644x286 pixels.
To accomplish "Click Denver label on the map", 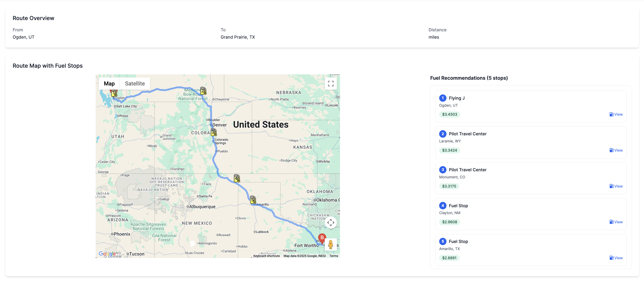I will pos(219,125).
